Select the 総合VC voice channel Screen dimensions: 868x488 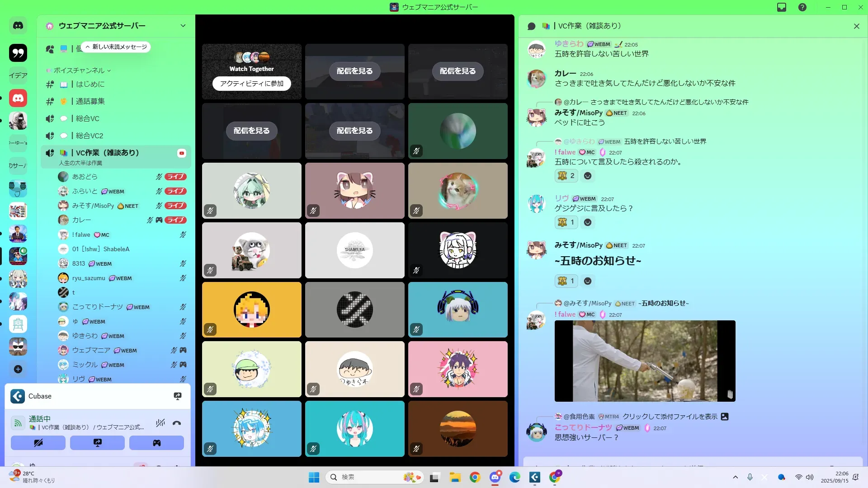coord(87,118)
